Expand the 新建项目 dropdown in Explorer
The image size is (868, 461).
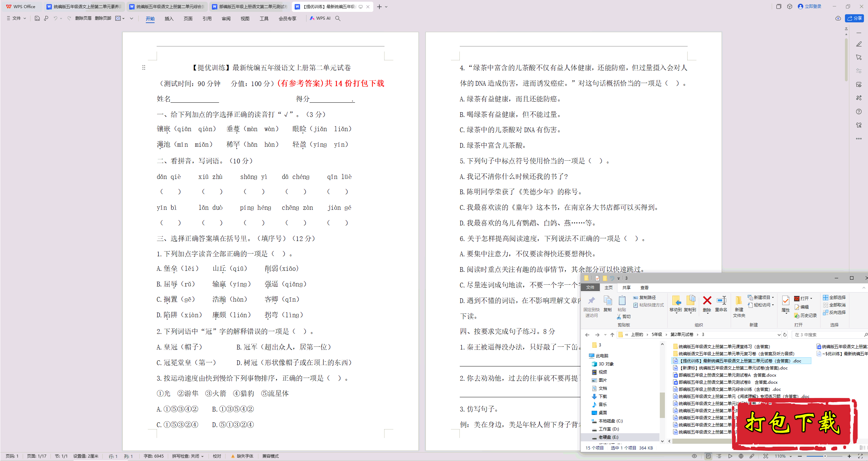773,297
